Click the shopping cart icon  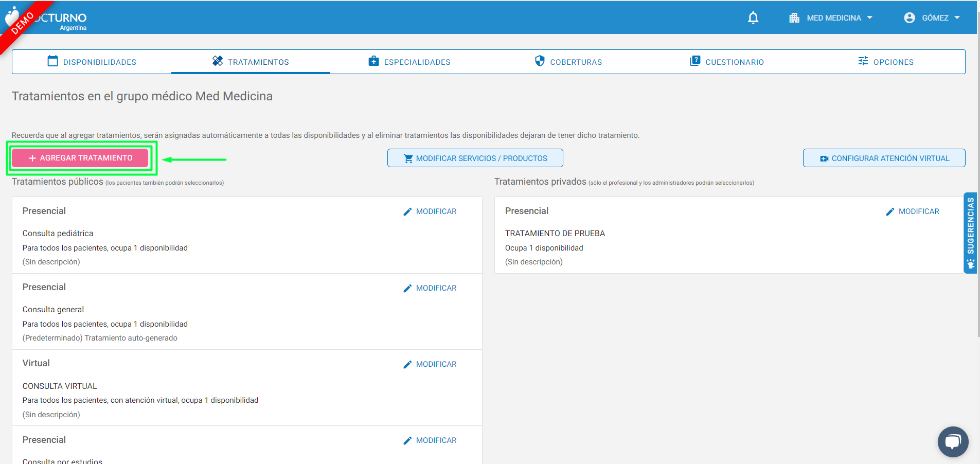pos(408,158)
